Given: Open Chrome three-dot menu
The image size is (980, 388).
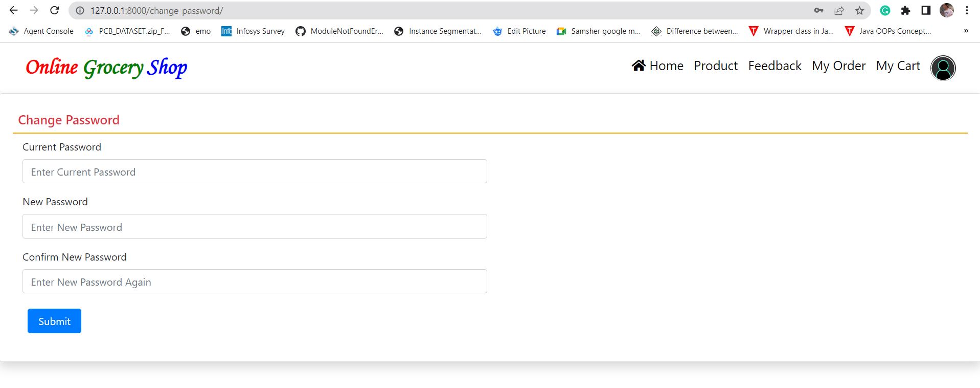Looking at the screenshot, I should pos(967,10).
